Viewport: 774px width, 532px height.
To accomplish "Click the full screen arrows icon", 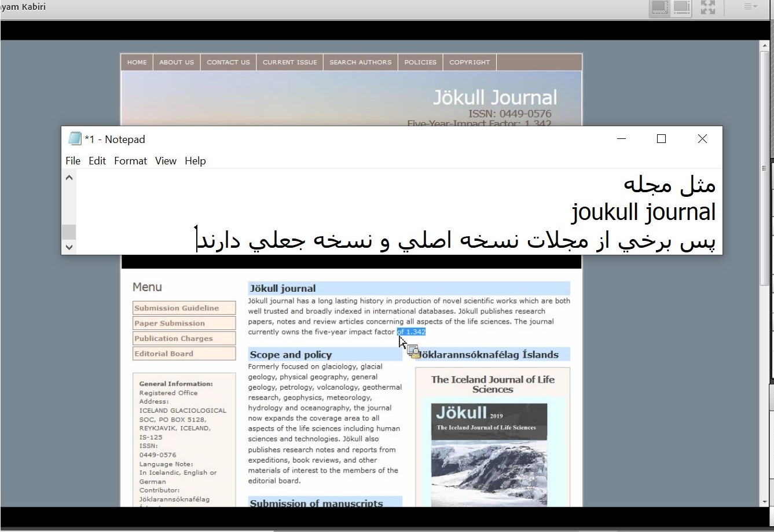I will click(x=707, y=8).
